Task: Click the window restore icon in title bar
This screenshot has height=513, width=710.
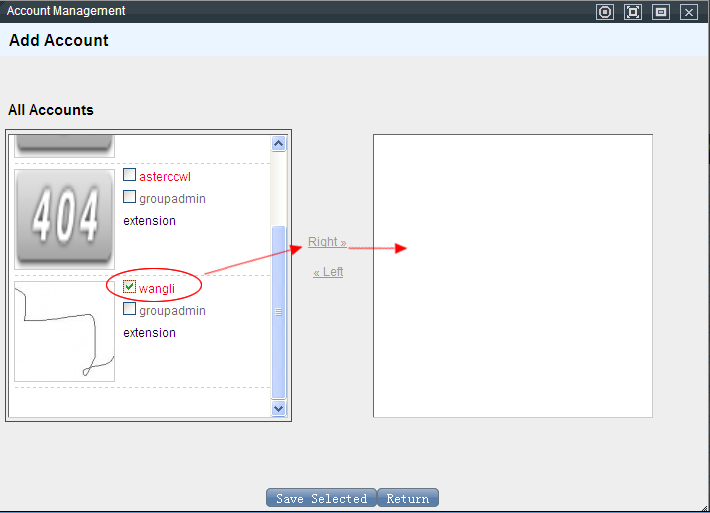Action: (660, 12)
